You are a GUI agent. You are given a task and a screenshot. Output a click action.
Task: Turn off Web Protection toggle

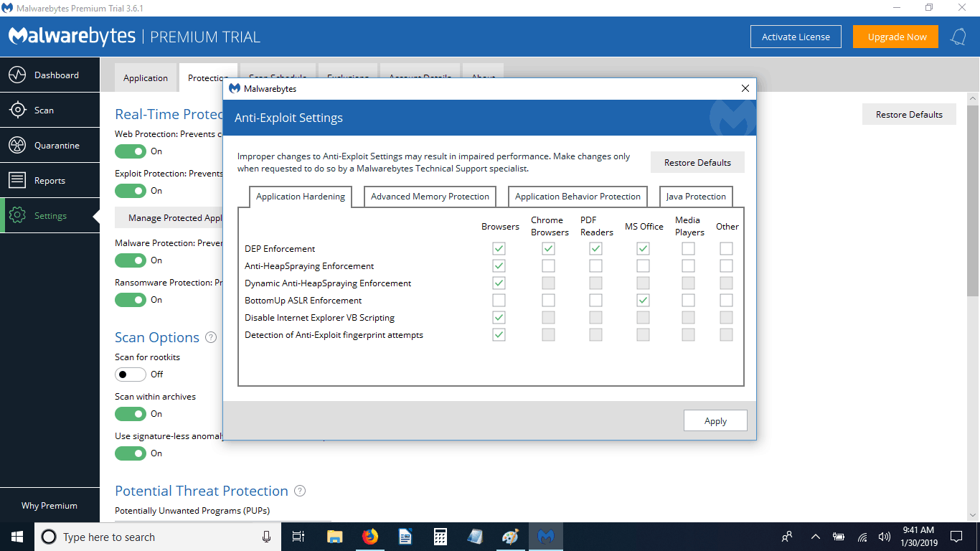coord(131,151)
